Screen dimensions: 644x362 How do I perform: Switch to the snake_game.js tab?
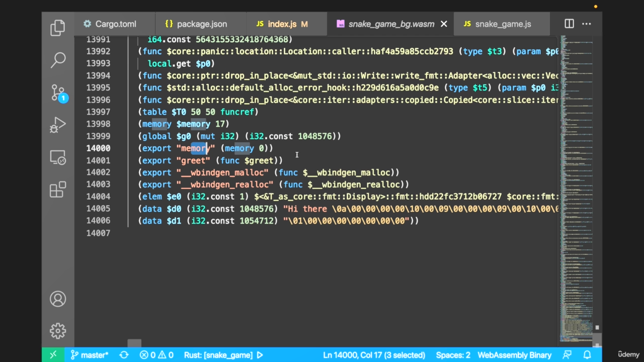coord(503,24)
